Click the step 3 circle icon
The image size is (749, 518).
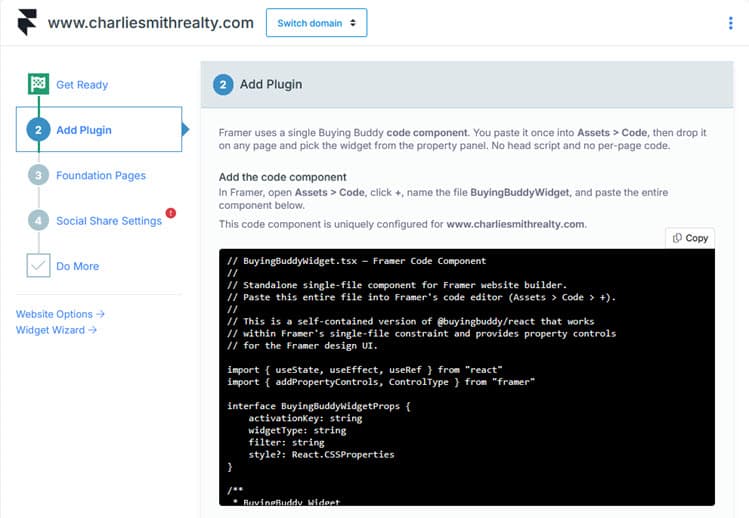point(38,175)
